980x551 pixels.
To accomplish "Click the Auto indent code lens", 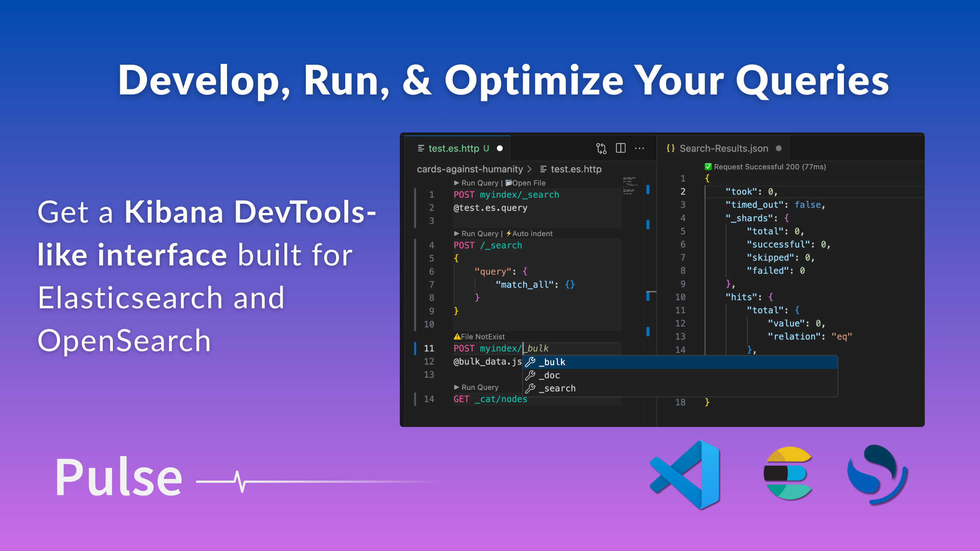I will pos(532,234).
